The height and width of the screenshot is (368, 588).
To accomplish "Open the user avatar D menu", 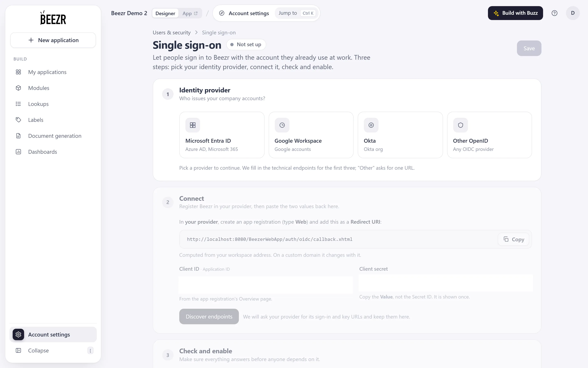I will [573, 13].
